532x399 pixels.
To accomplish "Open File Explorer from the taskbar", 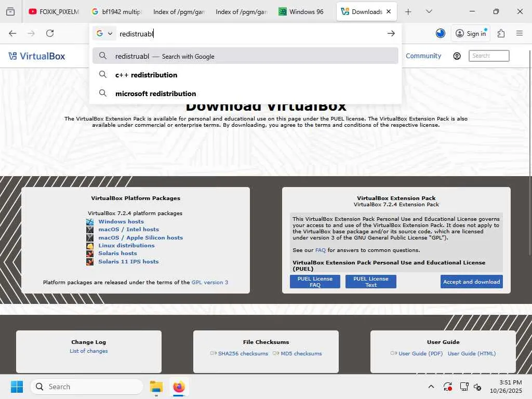I will pyautogui.click(x=156, y=387).
